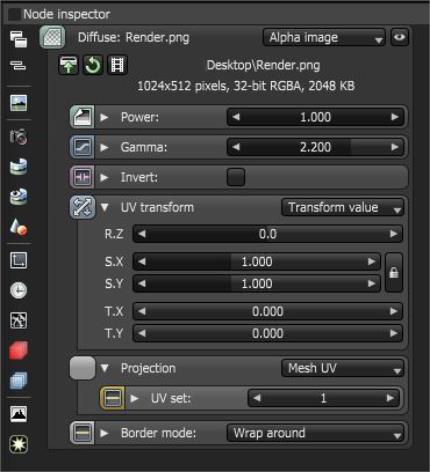Image resolution: width=430 pixels, height=472 pixels.
Task: Open the Wrap around border mode dropdown
Action: point(315,433)
